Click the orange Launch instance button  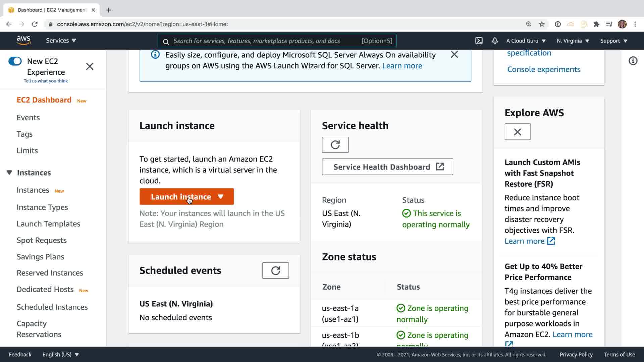[x=181, y=197]
